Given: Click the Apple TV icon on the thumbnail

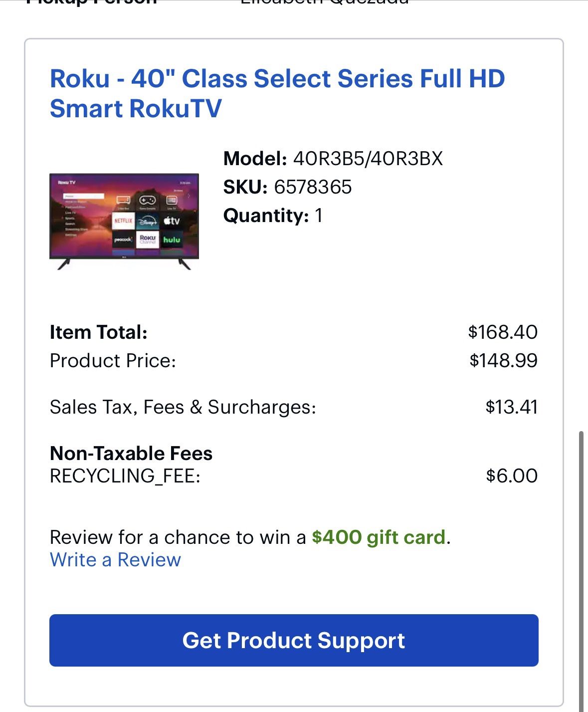Looking at the screenshot, I should tap(171, 221).
